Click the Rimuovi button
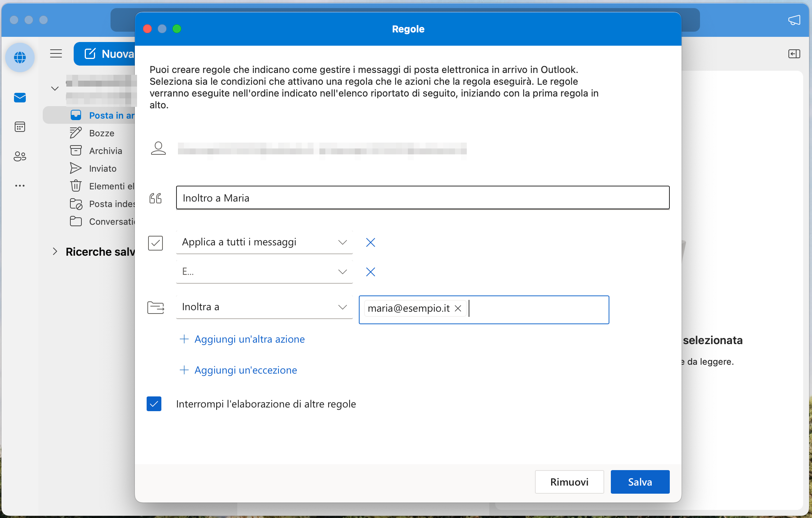The image size is (812, 518). (x=569, y=482)
